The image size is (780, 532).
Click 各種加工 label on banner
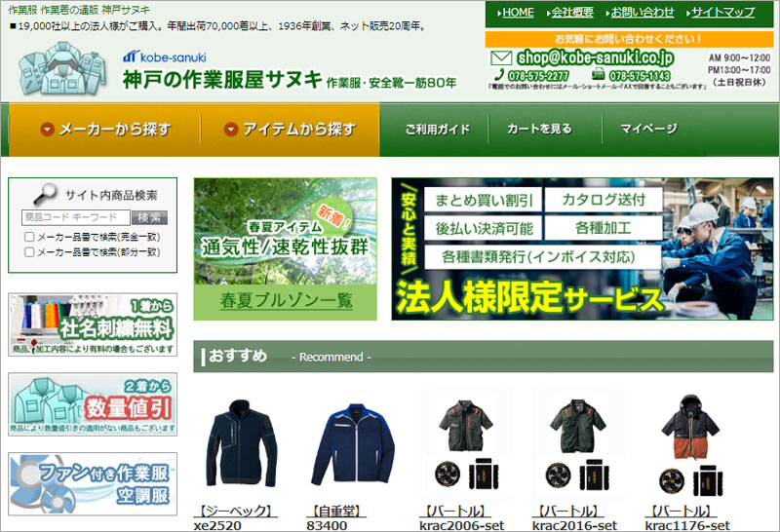point(604,228)
